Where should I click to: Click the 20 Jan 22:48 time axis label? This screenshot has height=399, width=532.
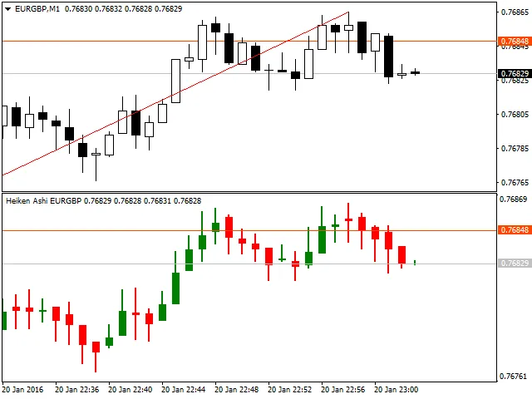237,390
